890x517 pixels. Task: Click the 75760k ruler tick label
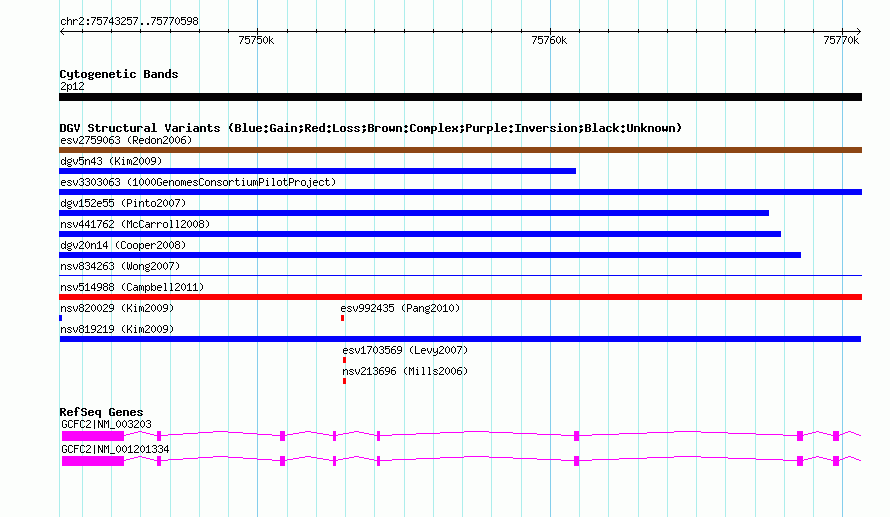[549, 40]
